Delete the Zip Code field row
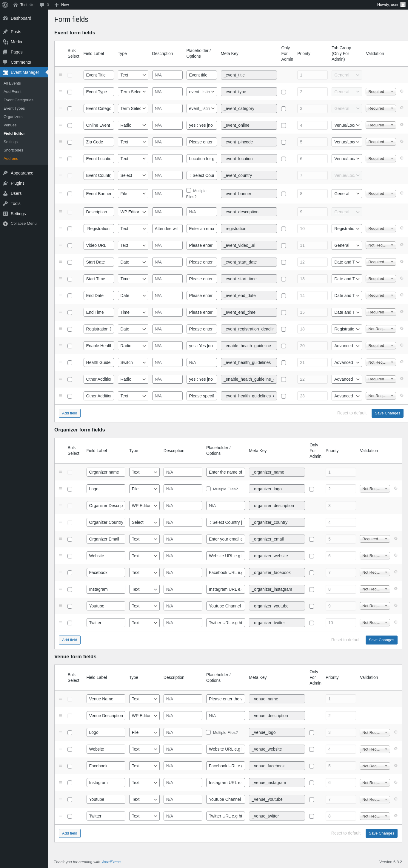This screenshot has height=868, width=408. tap(402, 142)
